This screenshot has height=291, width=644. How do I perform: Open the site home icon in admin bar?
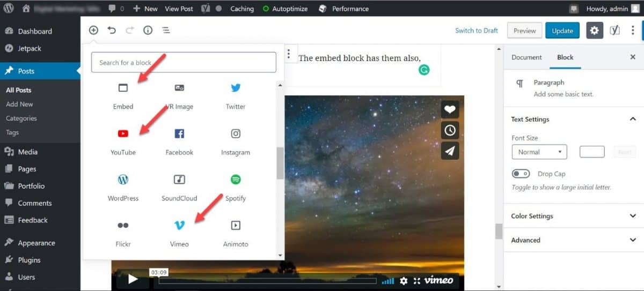click(x=26, y=9)
